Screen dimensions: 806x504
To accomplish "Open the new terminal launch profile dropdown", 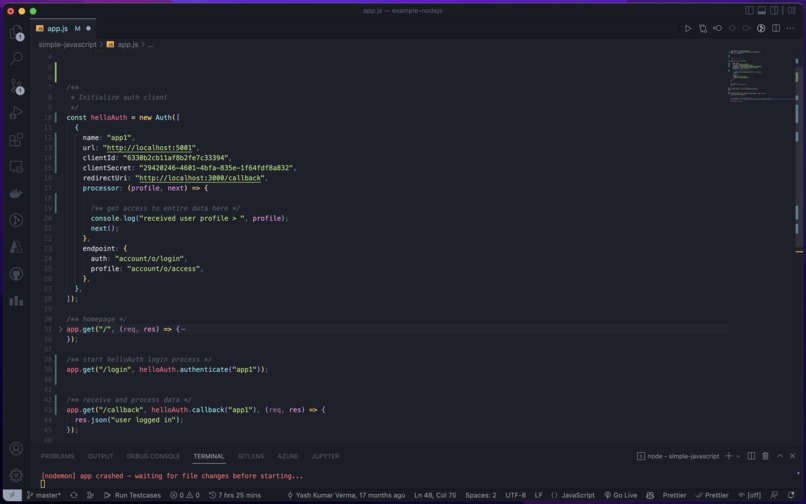I will pos(738,456).
